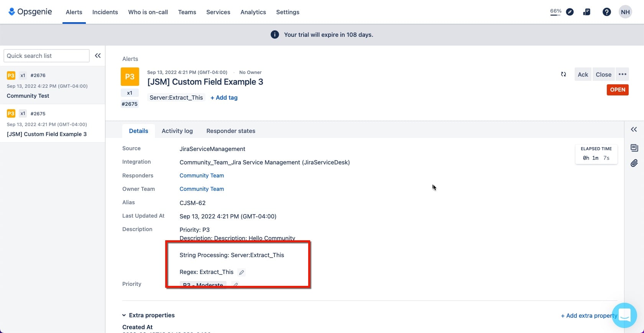Collapse the alert list sidebar

point(98,56)
